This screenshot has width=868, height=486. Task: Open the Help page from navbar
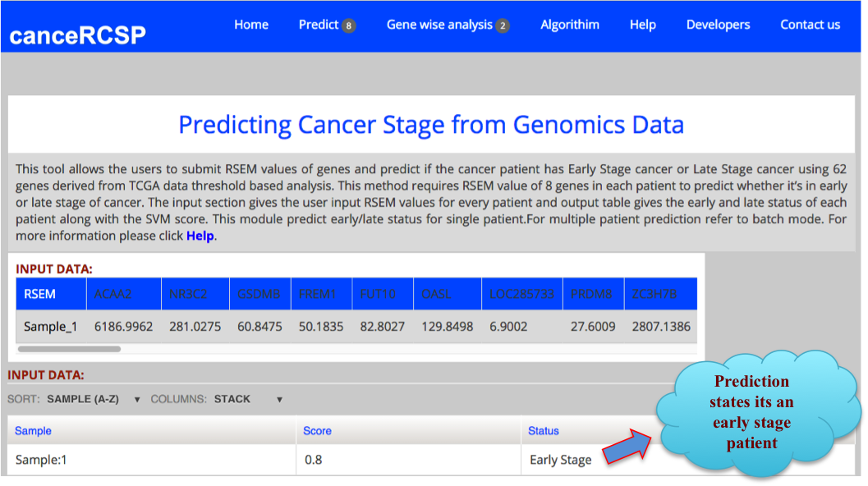pos(642,25)
